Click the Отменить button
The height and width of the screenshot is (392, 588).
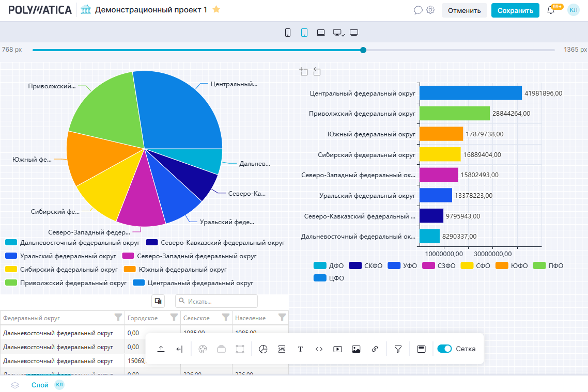[464, 10]
